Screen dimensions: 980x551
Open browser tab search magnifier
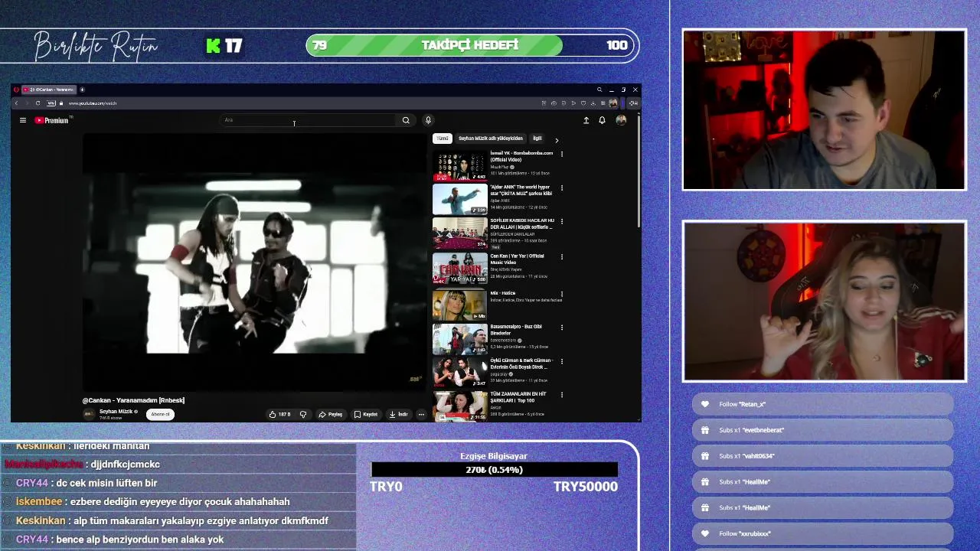[599, 90]
